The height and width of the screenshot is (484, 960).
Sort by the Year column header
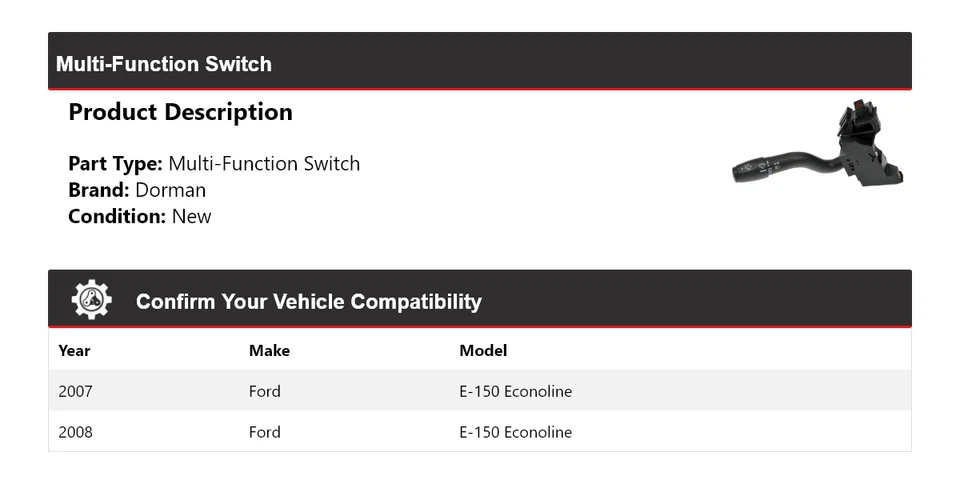coord(74,350)
